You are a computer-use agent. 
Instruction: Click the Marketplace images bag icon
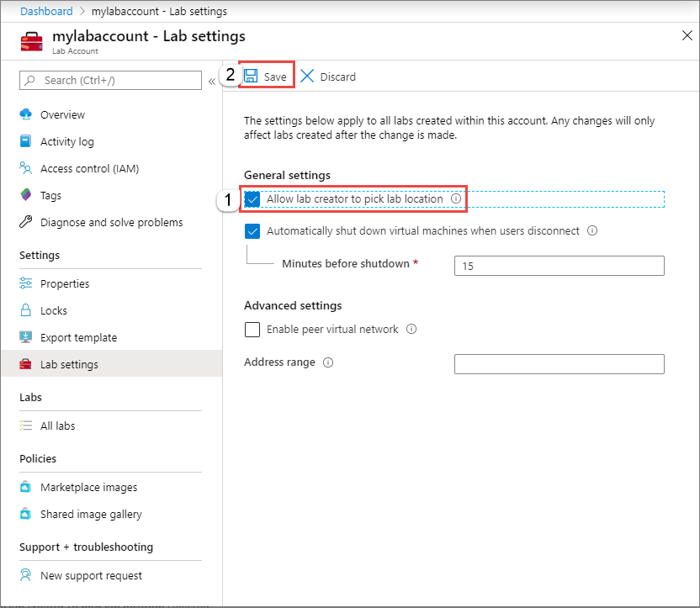click(26, 487)
